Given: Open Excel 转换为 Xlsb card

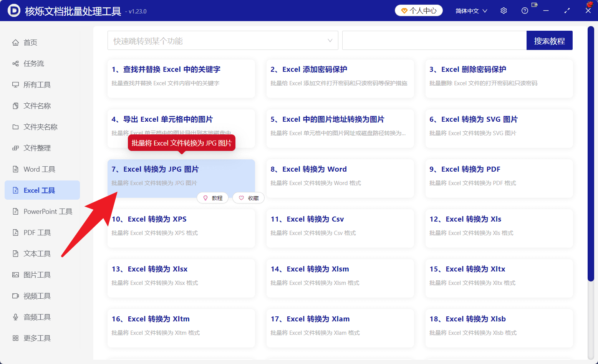Looking at the screenshot, I should [499, 328].
